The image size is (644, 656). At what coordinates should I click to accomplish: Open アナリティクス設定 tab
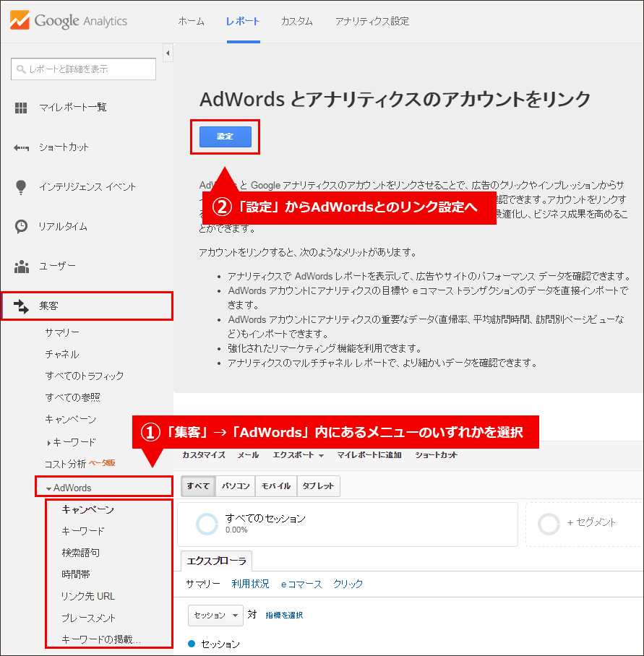pyautogui.click(x=372, y=22)
